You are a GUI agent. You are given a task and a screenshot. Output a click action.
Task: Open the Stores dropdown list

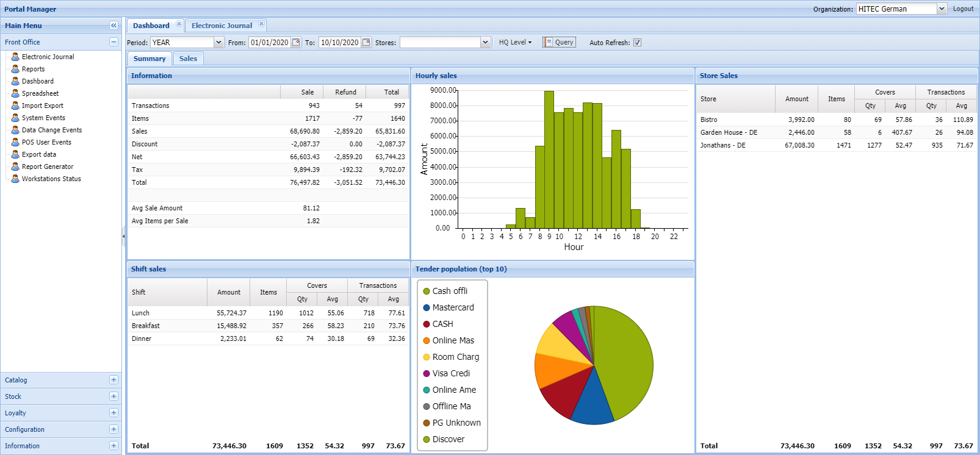coord(485,42)
